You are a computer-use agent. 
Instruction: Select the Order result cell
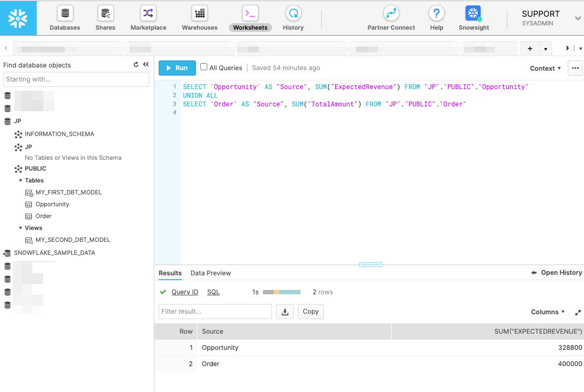[294, 364]
